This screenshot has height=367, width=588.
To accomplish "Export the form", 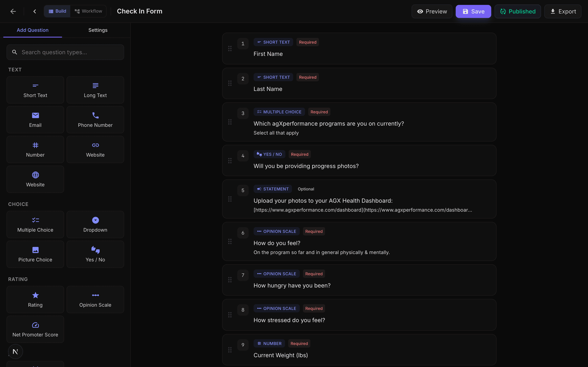I will point(563,11).
